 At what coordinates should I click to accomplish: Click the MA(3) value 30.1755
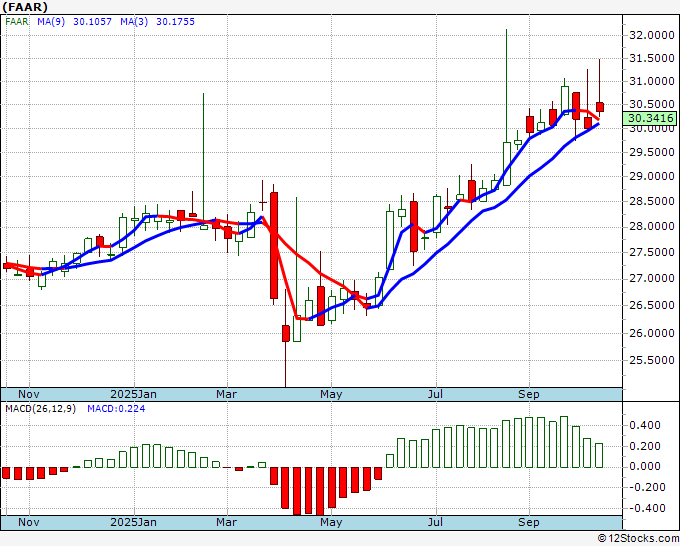(176, 22)
